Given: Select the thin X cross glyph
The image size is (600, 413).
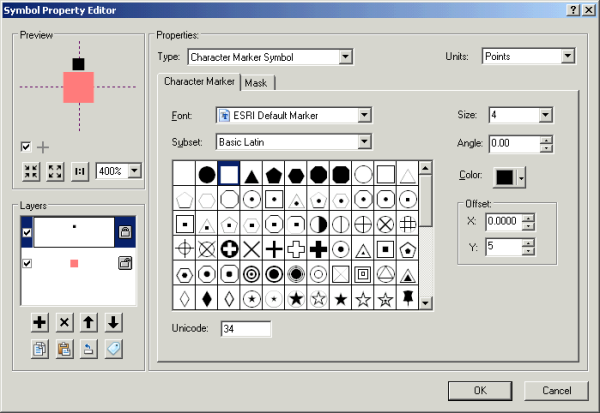Looking at the screenshot, I should coord(251,249).
